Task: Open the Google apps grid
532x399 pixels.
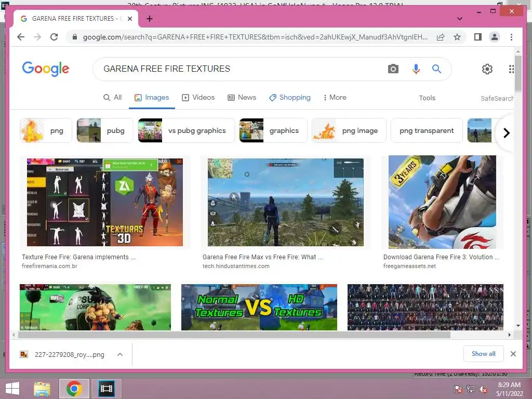Action: pos(511,69)
